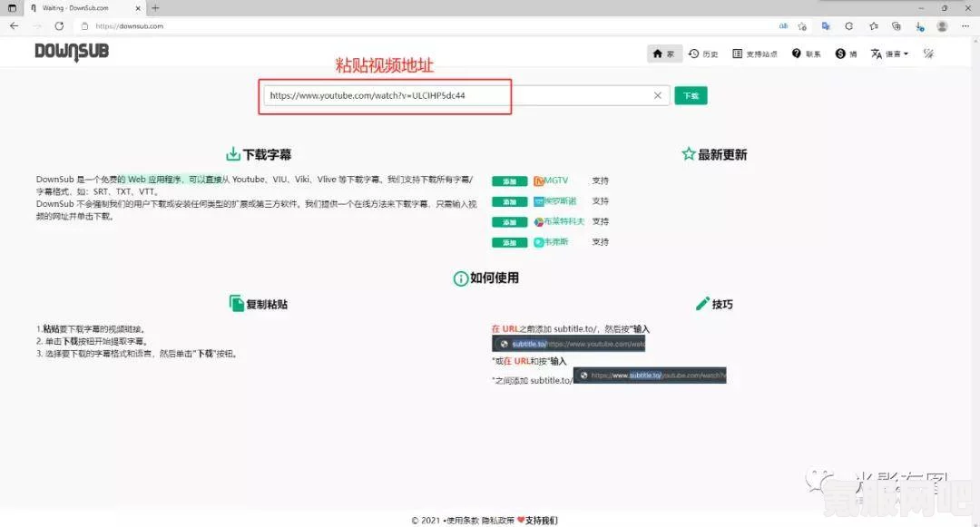The image size is (980, 527).
Task: Open a new tab with plus button
Action: 155,8
